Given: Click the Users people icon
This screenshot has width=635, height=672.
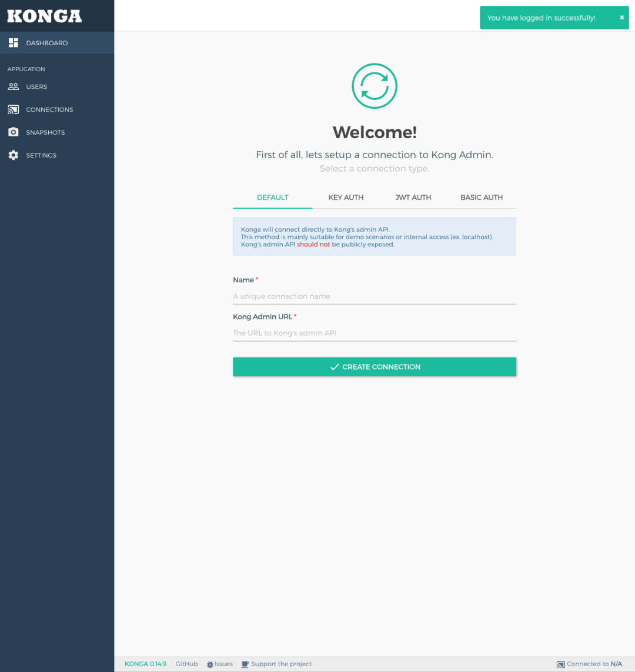Looking at the screenshot, I should pyautogui.click(x=14, y=86).
